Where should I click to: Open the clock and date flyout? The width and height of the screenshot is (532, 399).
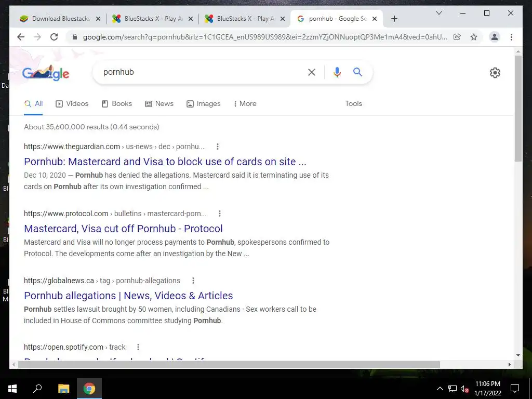(x=487, y=389)
